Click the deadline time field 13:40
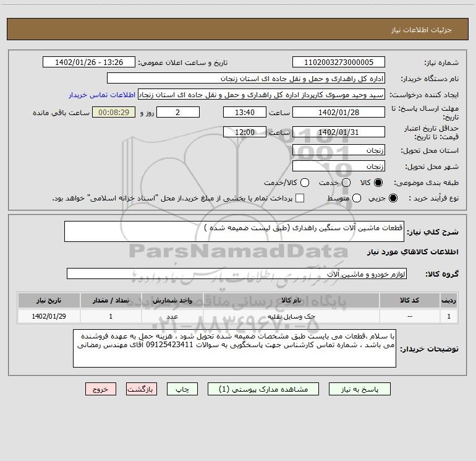The width and height of the screenshot is (476, 461). [x=245, y=112]
